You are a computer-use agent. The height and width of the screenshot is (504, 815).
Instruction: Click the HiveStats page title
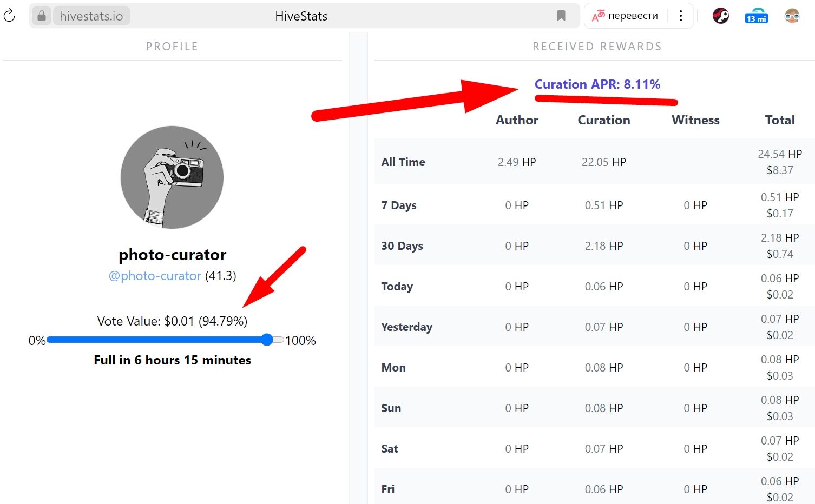[x=301, y=16]
